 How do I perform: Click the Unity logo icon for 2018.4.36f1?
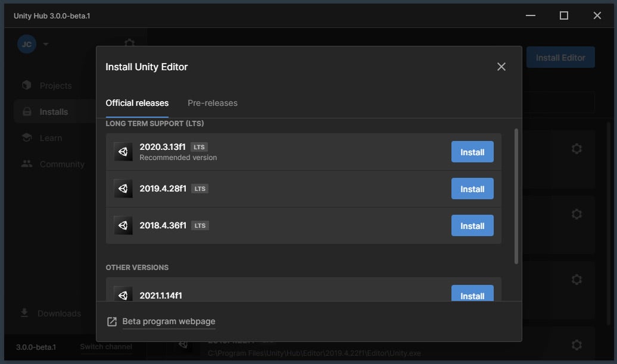tap(123, 225)
